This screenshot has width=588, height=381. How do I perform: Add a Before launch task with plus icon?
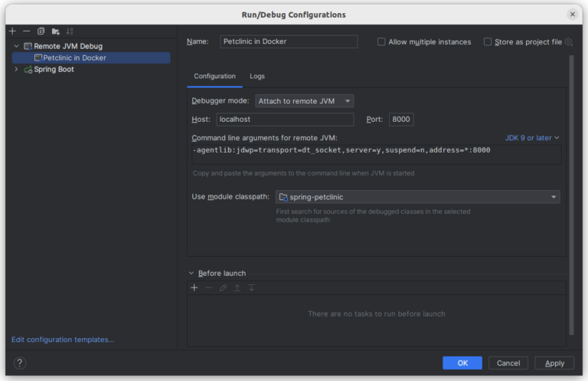coord(194,287)
